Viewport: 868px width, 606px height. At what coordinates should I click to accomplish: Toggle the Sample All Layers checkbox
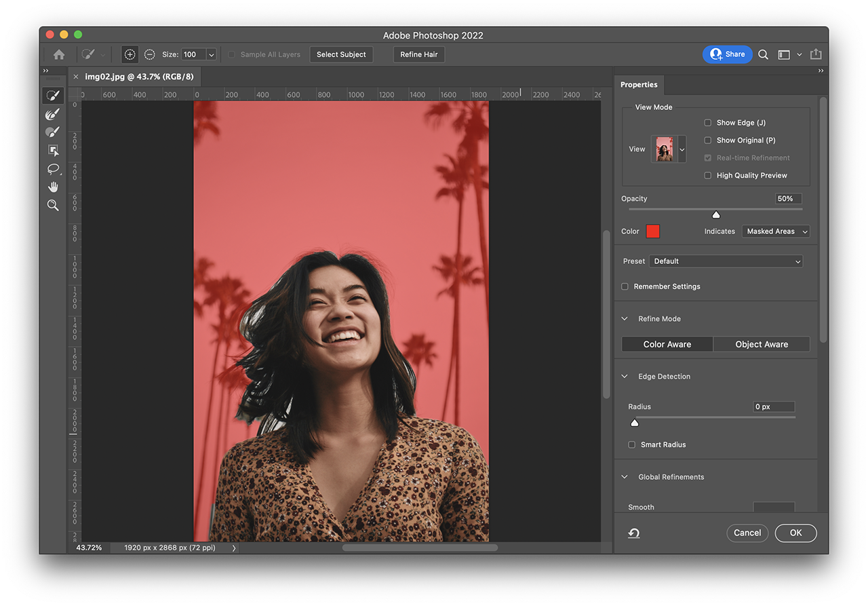point(231,54)
